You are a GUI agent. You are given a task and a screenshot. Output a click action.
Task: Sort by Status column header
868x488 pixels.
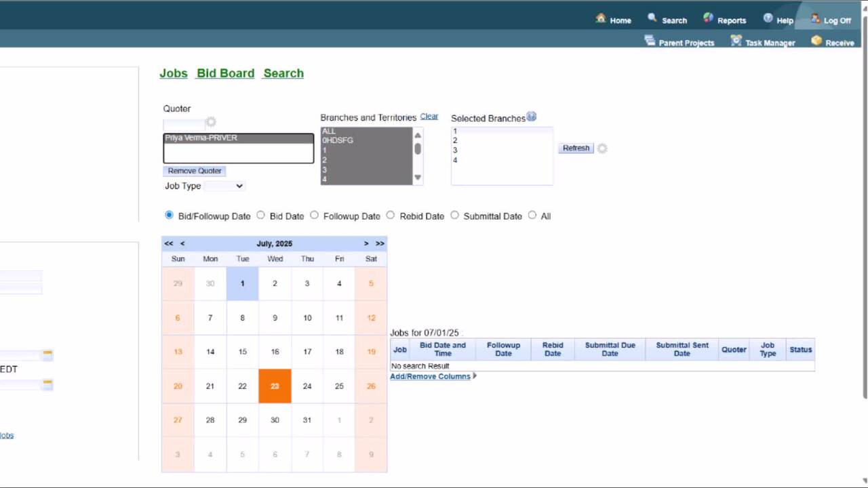point(801,350)
